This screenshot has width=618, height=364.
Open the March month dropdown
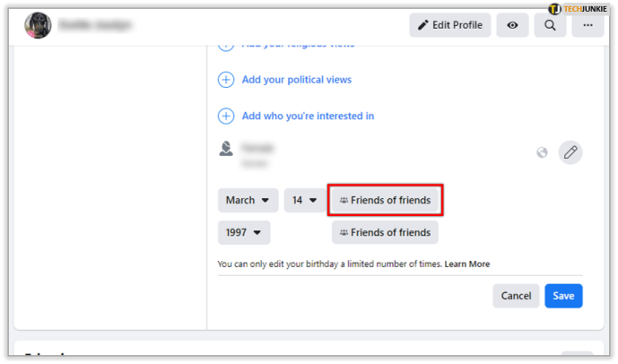coord(248,200)
